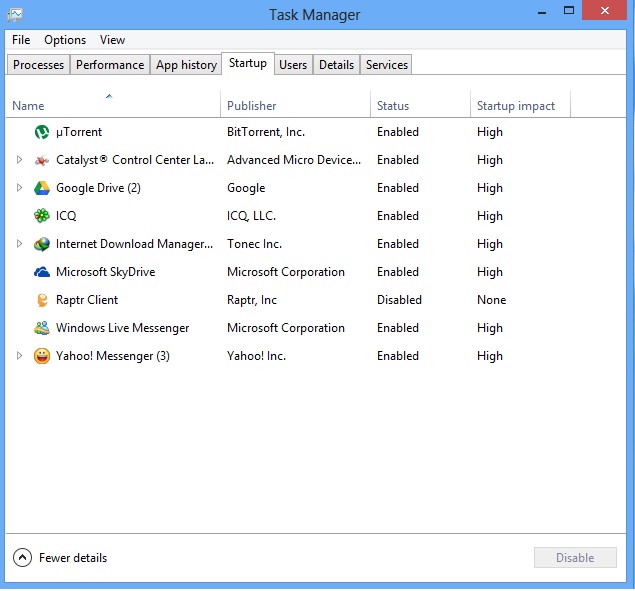Click the Yahoo! Inc. publisher cell
This screenshot has height=591, width=635.
256,356
